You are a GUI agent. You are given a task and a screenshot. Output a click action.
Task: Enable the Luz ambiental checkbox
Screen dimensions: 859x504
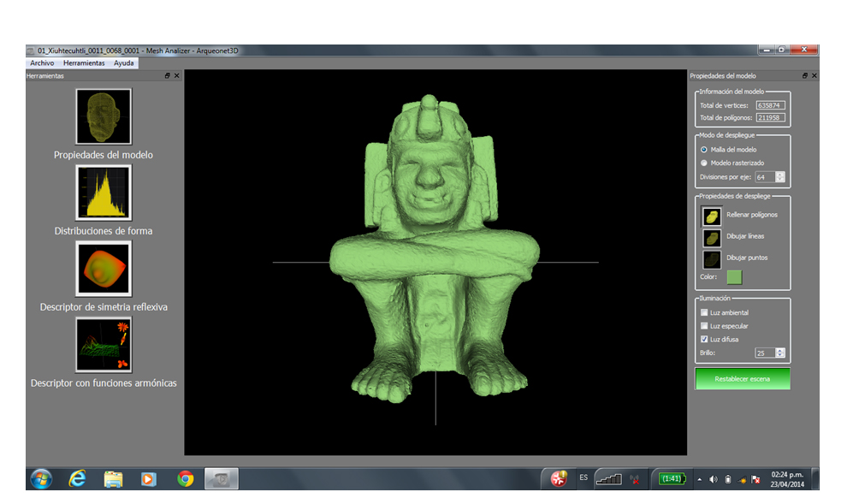pyautogui.click(x=704, y=313)
